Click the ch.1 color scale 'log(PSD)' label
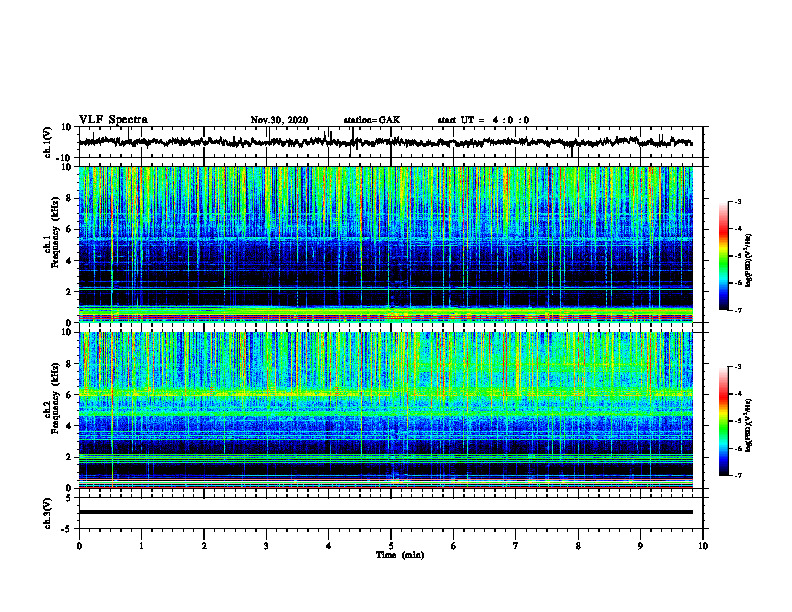The width and height of the screenshot is (792, 612). [748, 261]
